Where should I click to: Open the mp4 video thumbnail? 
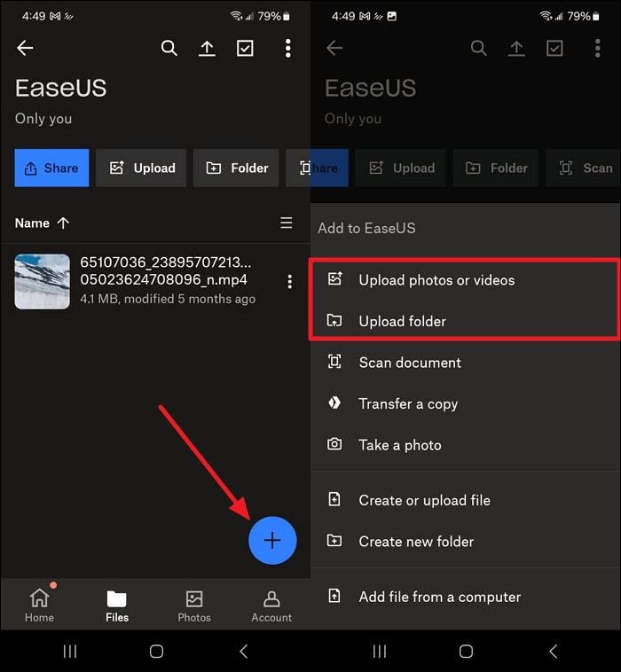tap(42, 282)
